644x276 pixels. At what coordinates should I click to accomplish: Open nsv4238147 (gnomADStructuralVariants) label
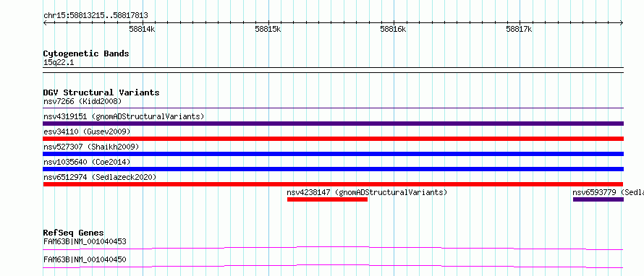coord(367,192)
